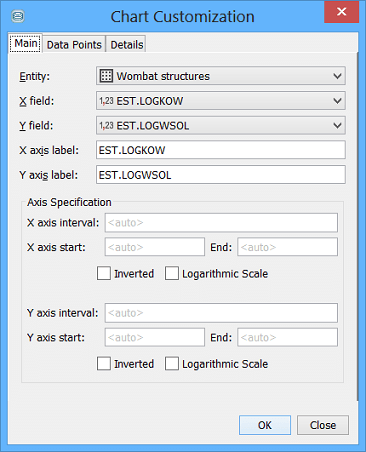
Task: Enable Logarithmic Scale for the X axis
Action: [172, 273]
